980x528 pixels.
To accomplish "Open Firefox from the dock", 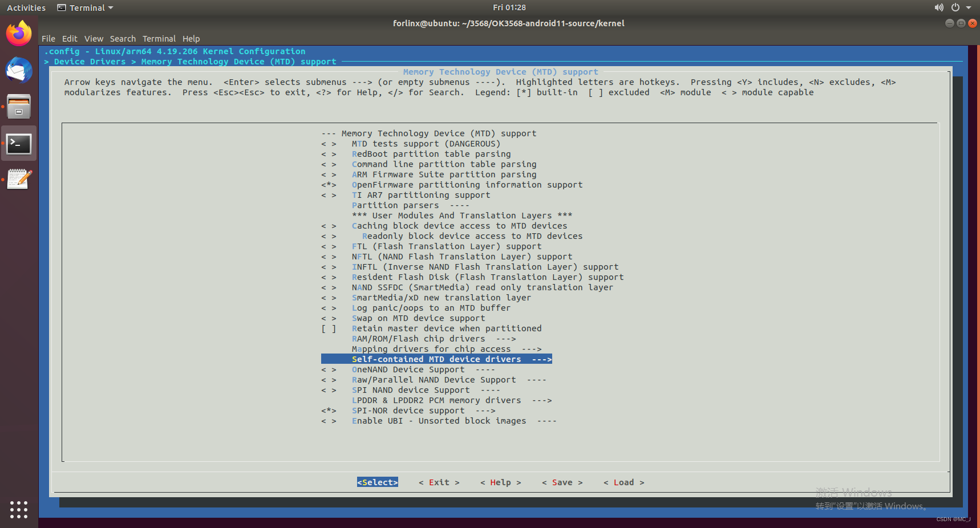I will 19,34.
